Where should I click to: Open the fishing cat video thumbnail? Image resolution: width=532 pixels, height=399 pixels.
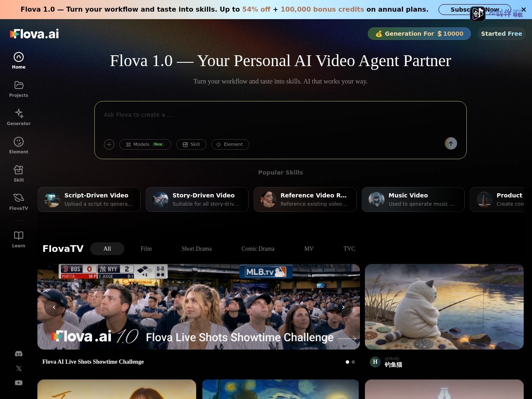444,307
